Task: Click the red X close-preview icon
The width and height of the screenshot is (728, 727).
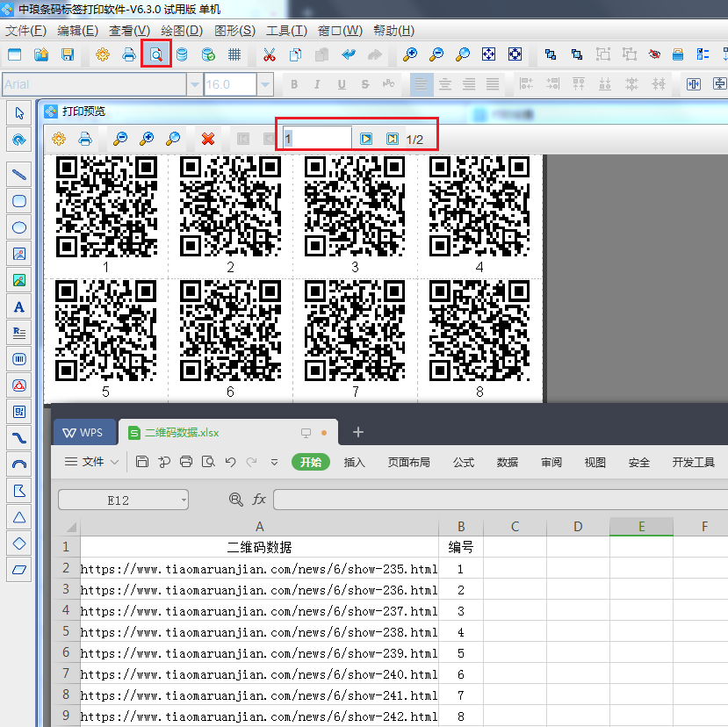Action: click(x=208, y=139)
